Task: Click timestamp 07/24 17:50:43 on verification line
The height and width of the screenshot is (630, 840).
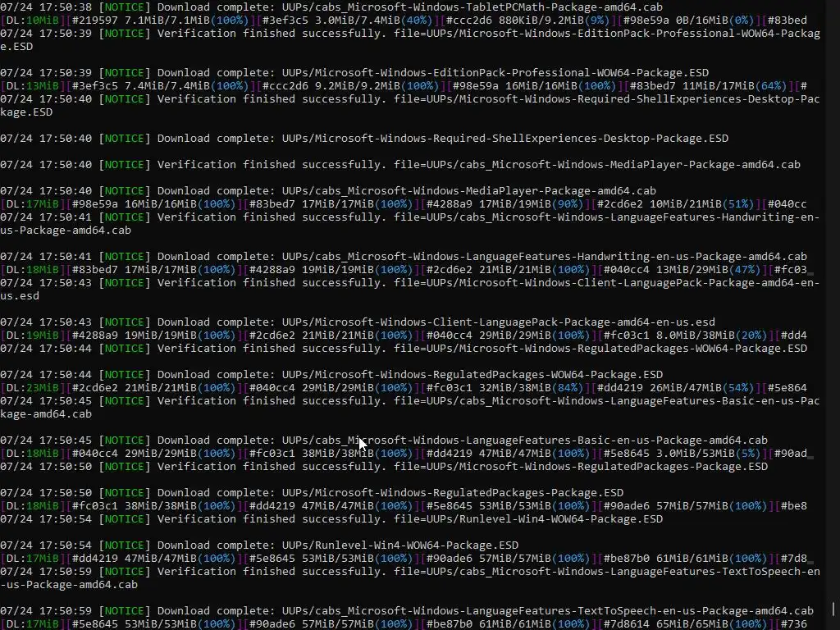Action: (46, 283)
